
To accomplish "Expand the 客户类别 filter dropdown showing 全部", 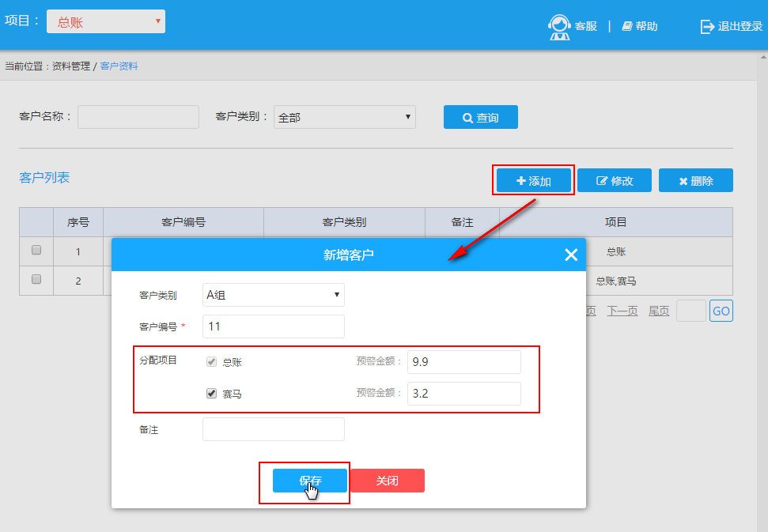I will point(345,117).
